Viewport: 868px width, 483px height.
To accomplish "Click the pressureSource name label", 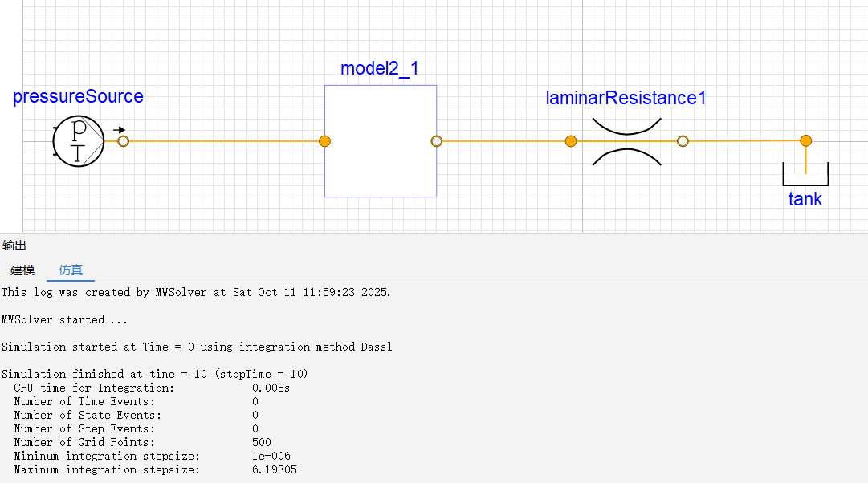I will coord(78,97).
